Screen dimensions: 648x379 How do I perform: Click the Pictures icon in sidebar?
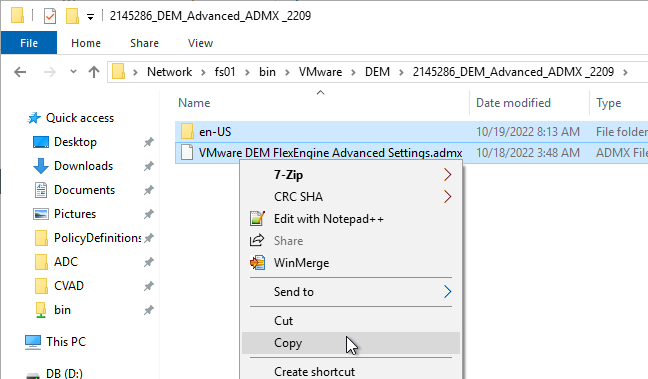pyautogui.click(x=40, y=214)
